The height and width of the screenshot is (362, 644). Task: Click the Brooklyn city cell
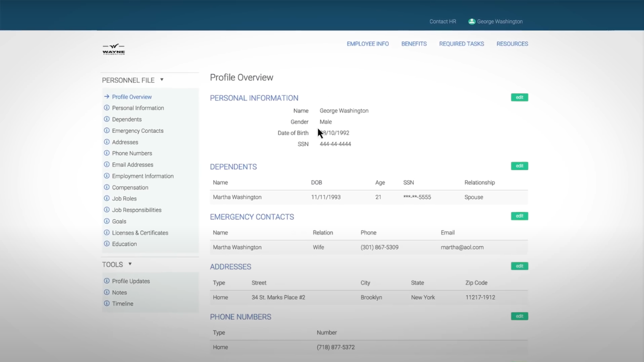(371, 297)
